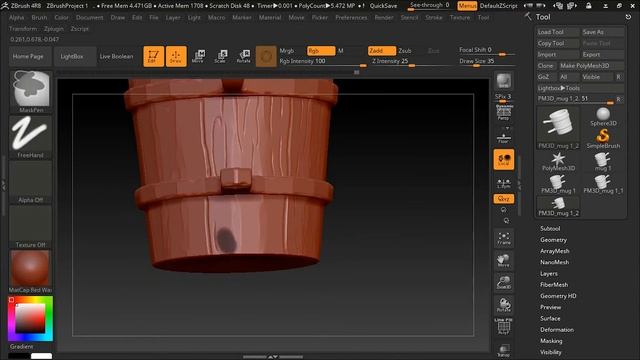Select the Rotate gizmo button in top shelf
This screenshot has height=360, width=640.
click(x=244, y=56)
